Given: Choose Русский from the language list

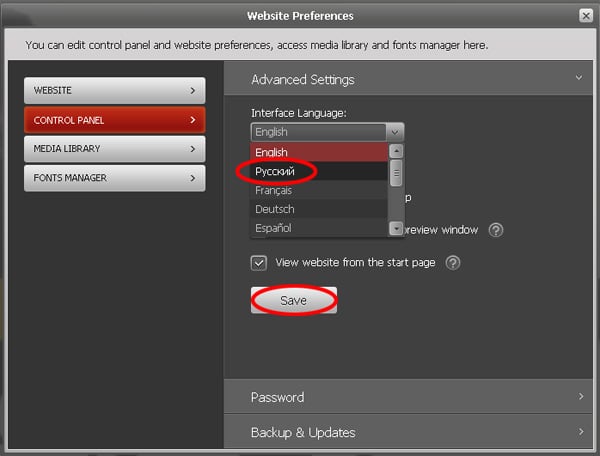Looking at the screenshot, I should (x=276, y=171).
